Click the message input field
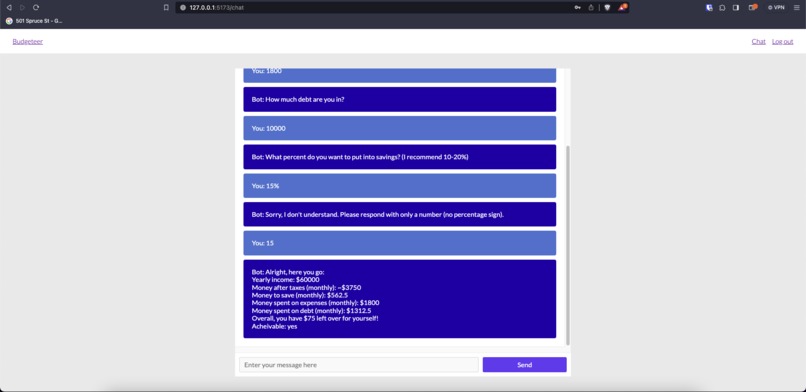The height and width of the screenshot is (392, 806). coord(359,365)
